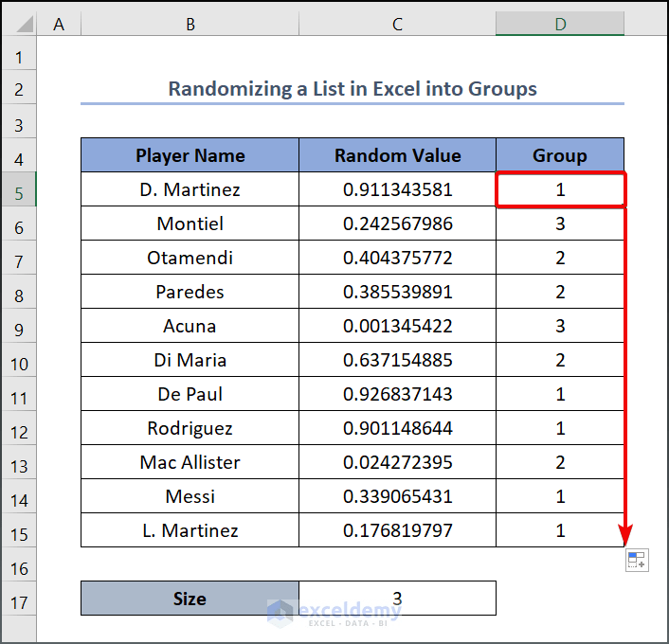
Task: Select the 'D. Martinez' cell
Action: pos(190,189)
